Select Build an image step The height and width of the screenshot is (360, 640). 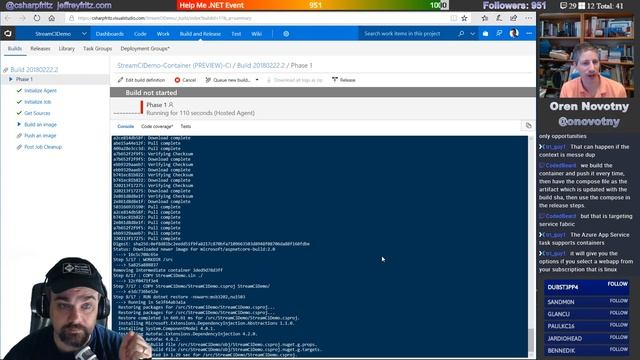[x=40, y=124]
